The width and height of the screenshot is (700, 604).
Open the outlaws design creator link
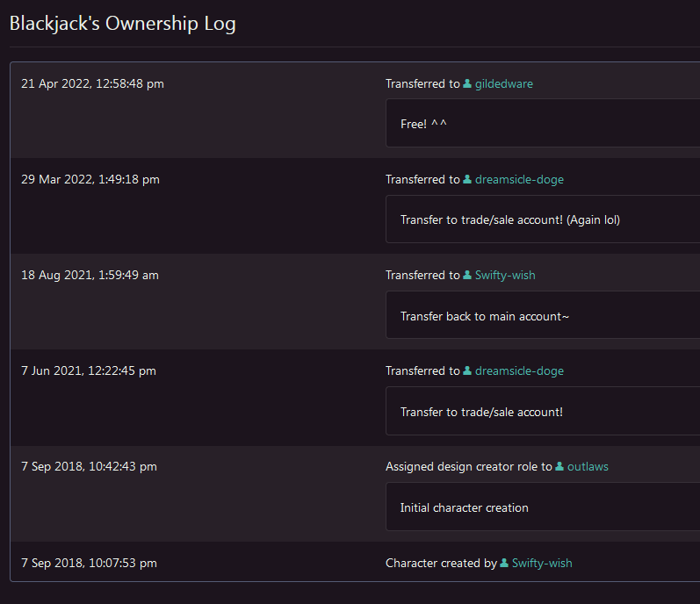(x=588, y=467)
